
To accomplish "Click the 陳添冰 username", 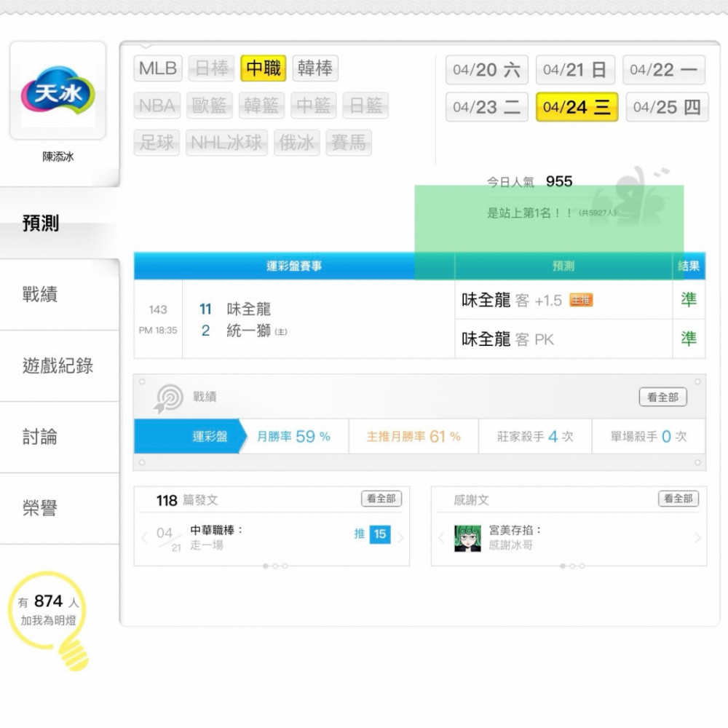I will [x=58, y=157].
